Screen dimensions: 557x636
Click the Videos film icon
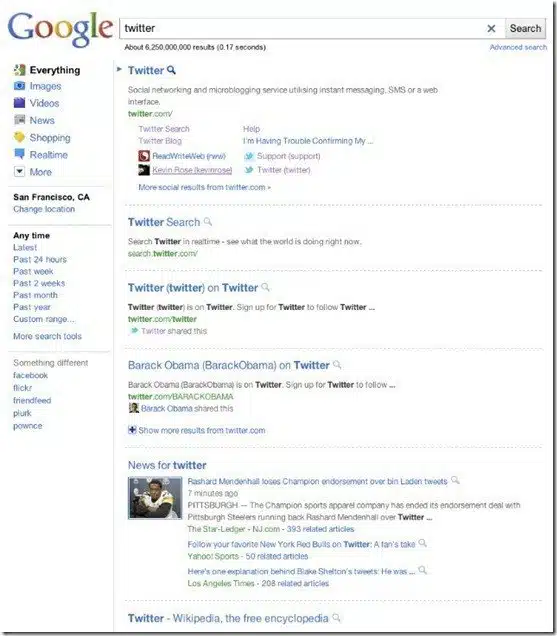19,103
